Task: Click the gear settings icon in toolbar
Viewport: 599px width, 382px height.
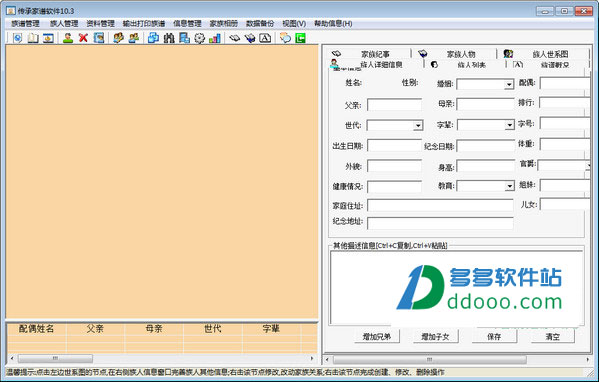Action: click(x=199, y=38)
